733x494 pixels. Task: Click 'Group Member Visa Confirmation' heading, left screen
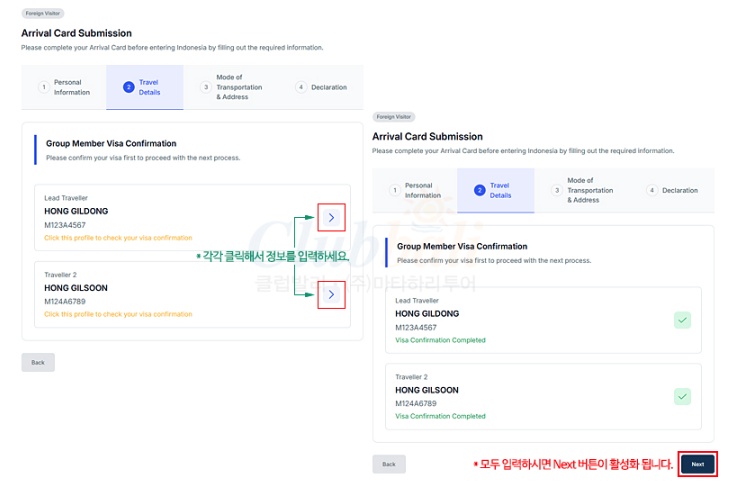[111, 143]
